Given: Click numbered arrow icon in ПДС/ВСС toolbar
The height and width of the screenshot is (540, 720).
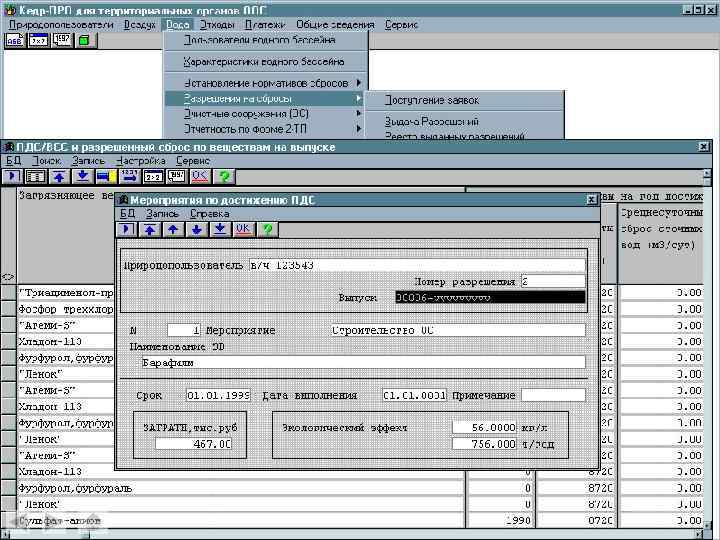Looking at the screenshot, I should 130,176.
